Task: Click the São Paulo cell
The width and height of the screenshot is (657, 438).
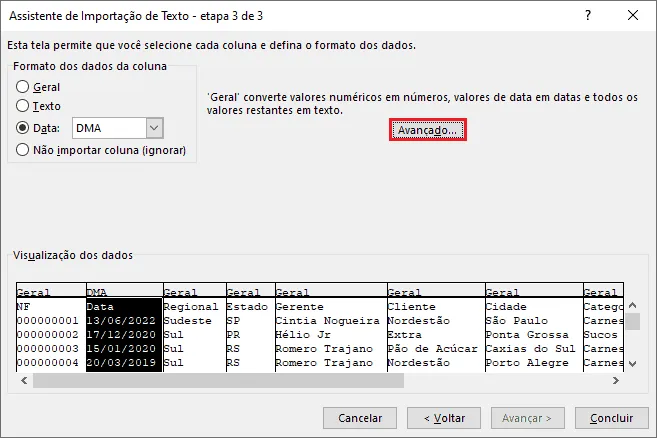Action: [517, 321]
